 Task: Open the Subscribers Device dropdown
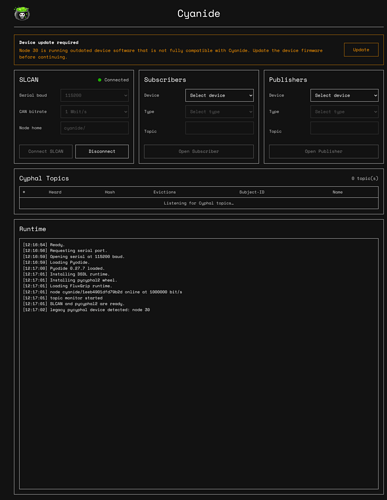[219, 95]
